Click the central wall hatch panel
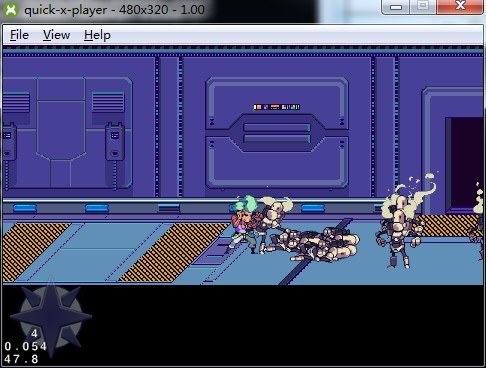 pyautogui.click(x=277, y=133)
